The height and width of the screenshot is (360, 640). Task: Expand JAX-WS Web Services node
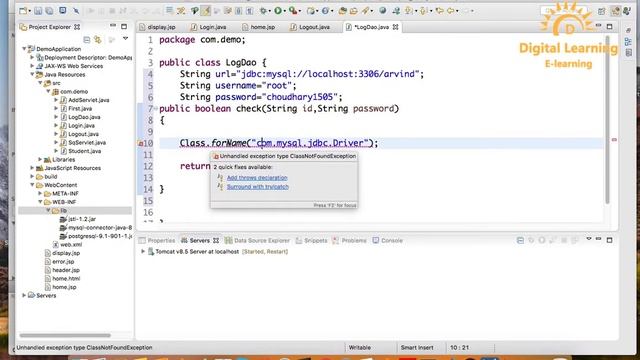coord(32,66)
